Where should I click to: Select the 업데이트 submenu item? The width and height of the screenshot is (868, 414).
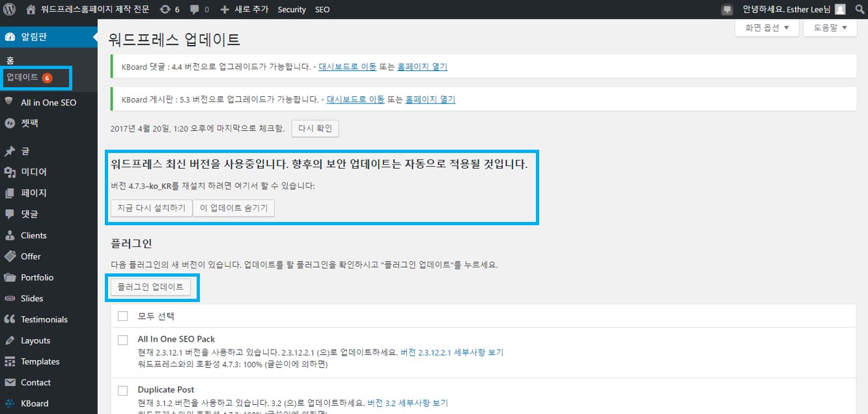point(22,77)
